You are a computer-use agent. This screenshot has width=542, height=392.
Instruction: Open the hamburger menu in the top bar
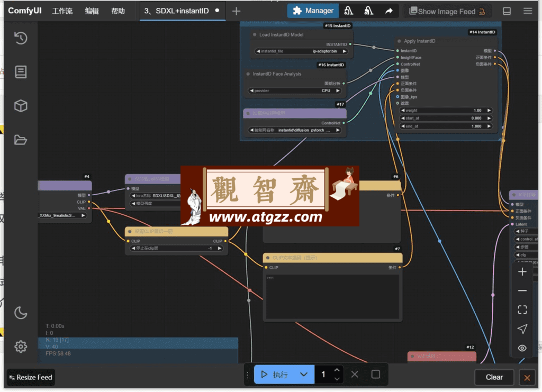(x=528, y=11)
